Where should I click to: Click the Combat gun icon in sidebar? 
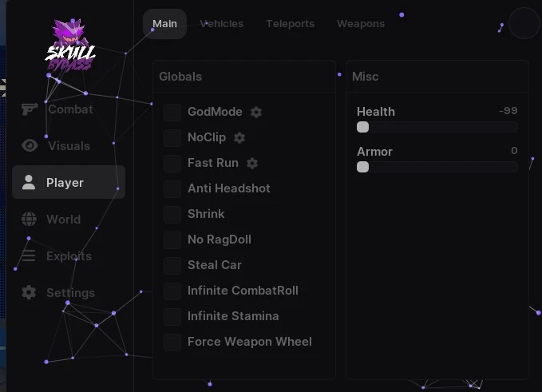coord(30,109)
